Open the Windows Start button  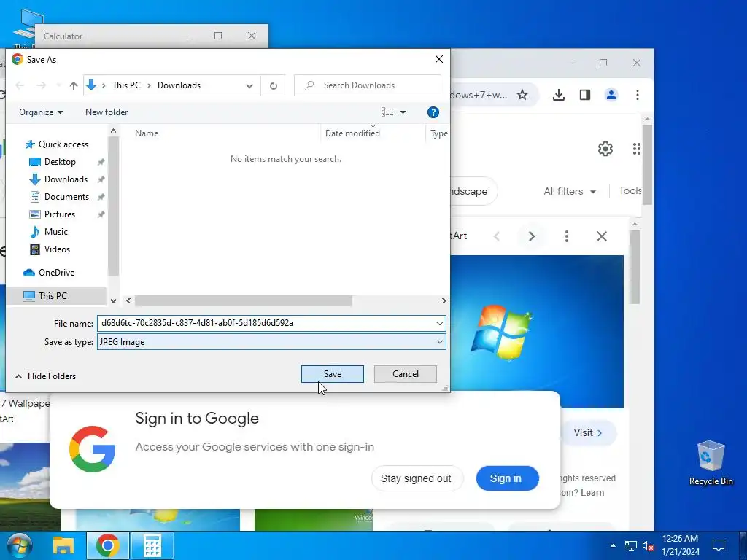click(20, 545)
